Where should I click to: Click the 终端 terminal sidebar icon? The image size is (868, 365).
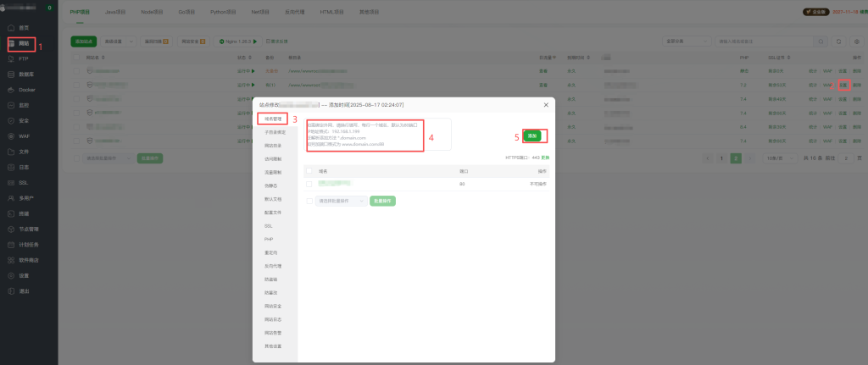tap(12, 213)
